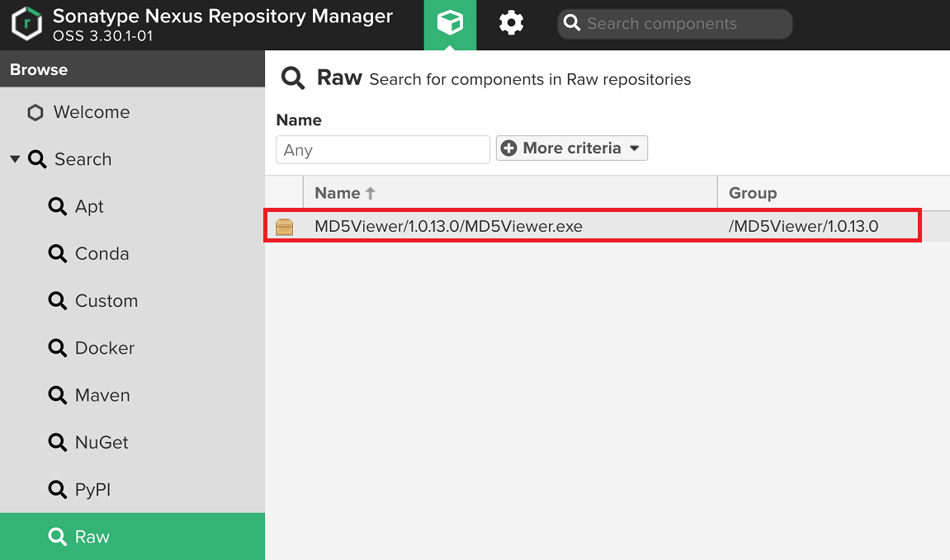The height and width of the screenshot is (560, 950).
Task: Collapse the Search tree node arrow
Action: pyautogui.click(x=15, y=159)
